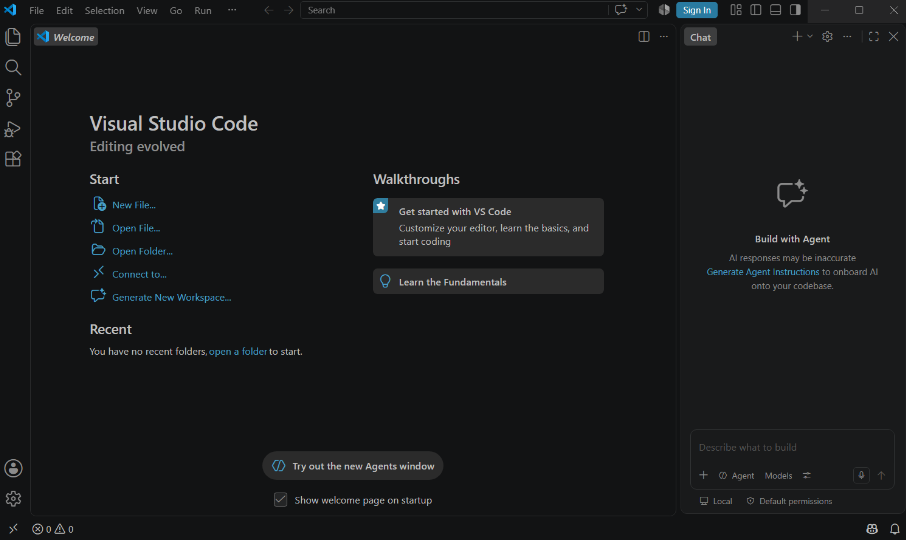906x540 pixels.
Task: Click the Search command center box
Action: coord(454,10)
